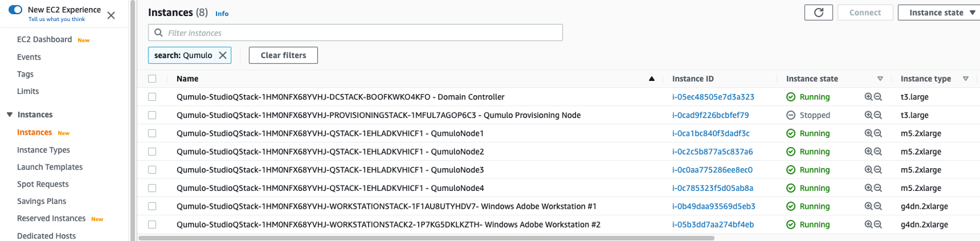Image resolution: width=980 pixels, height=241 pixels.
Task: Open instance ID i-0c2c5b877a5c837a6
Action: coord(713,151)
